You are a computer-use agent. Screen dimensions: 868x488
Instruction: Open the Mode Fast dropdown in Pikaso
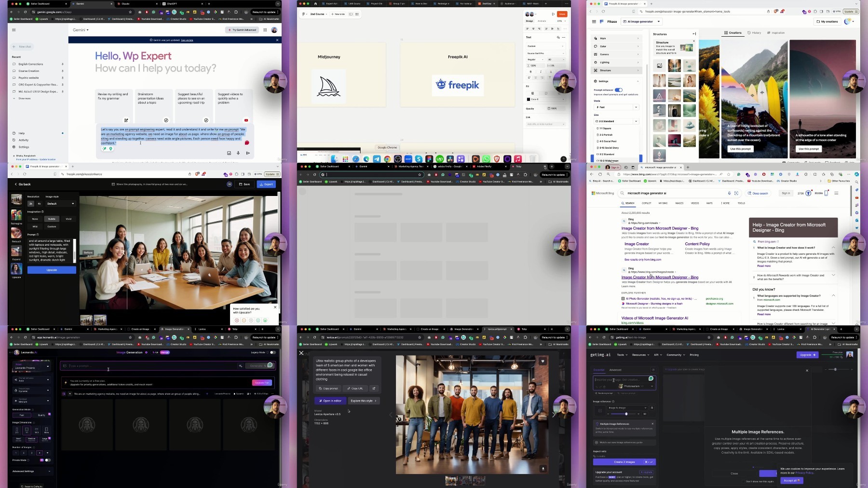click(617, 107)
